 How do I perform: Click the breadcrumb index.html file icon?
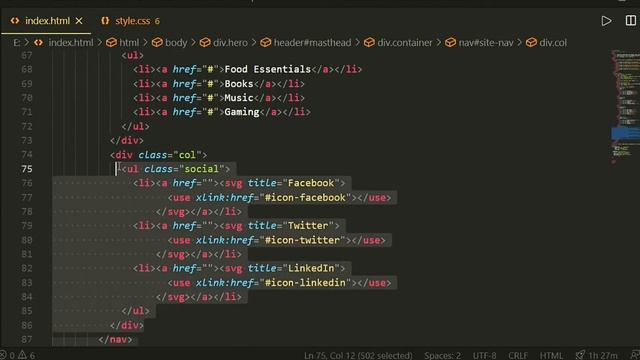[x=39, y=42]
